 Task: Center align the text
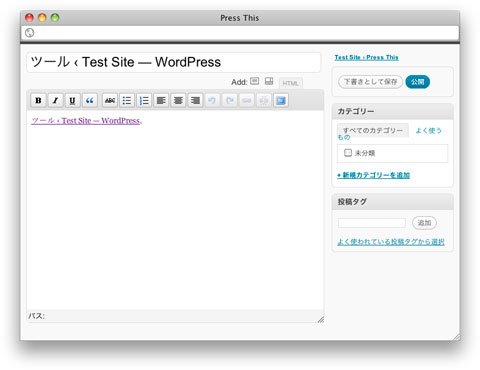click(x=178, y=100)
